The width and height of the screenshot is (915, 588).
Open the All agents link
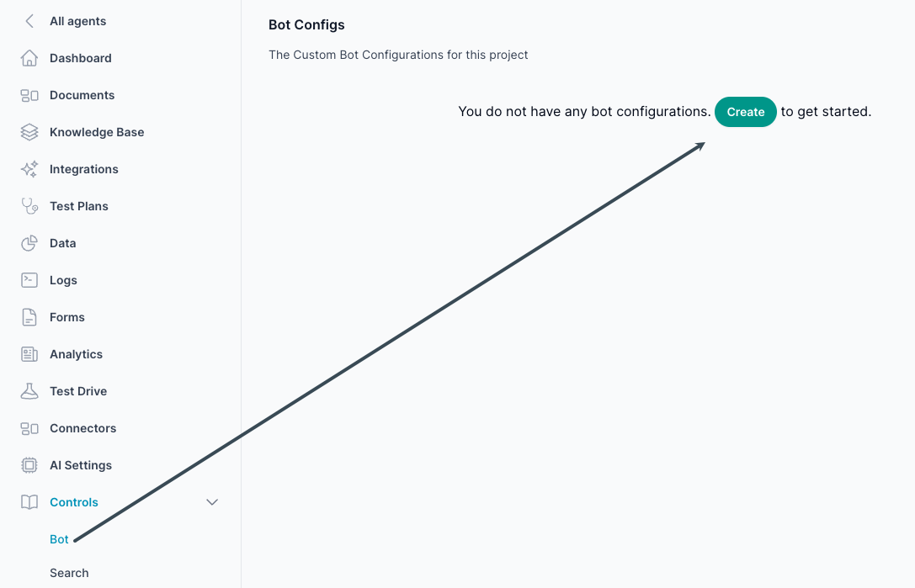click(x=77, y=22)
